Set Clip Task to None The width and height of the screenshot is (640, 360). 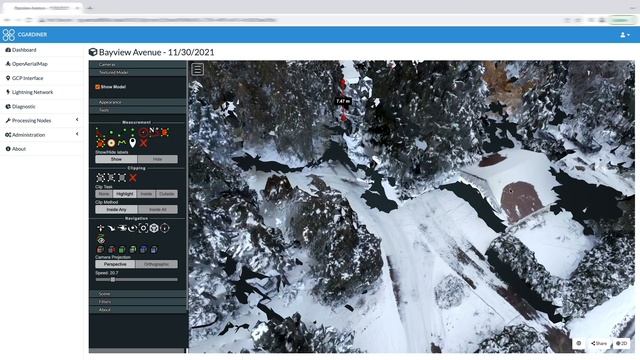(x=104, y=194)
